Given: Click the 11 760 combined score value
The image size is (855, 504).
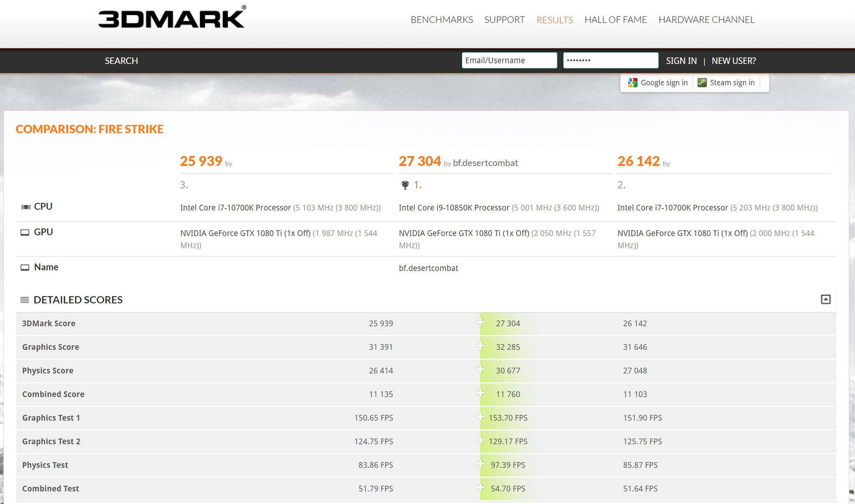Looking at the screenshot, I should coord(508,394).
